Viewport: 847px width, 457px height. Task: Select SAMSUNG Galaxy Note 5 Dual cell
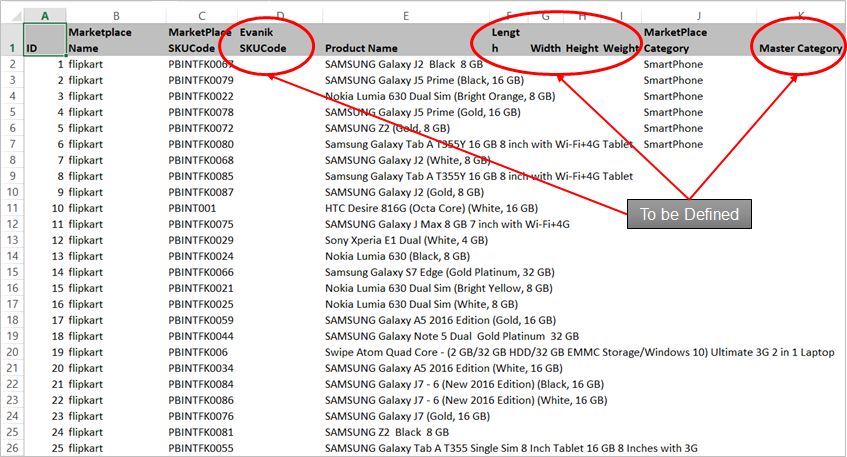452,336
